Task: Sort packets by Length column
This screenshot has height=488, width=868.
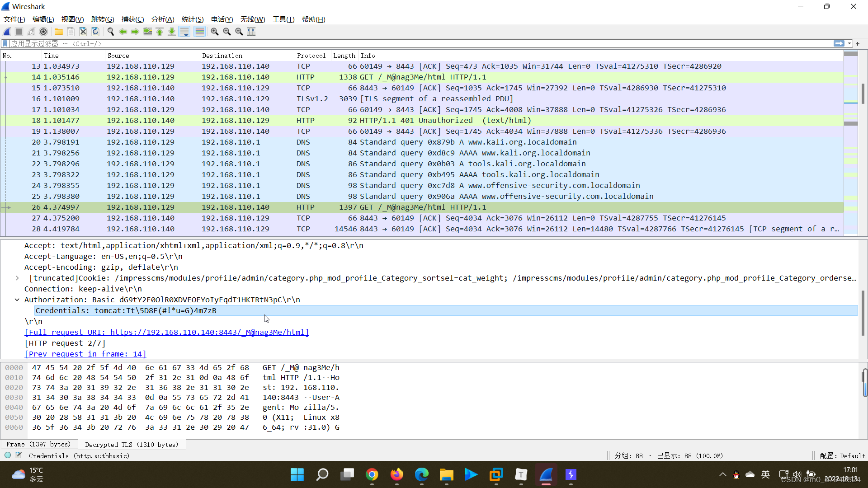Action: click(344, 56)
